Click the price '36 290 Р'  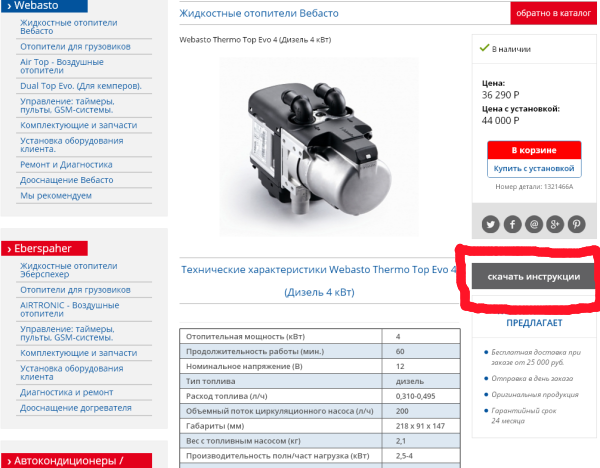pyautogui.click(x=501, y=95)
